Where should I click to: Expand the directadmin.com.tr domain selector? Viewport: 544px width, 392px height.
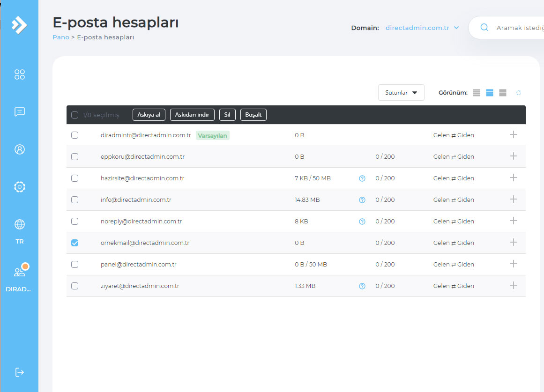point(422,28)
